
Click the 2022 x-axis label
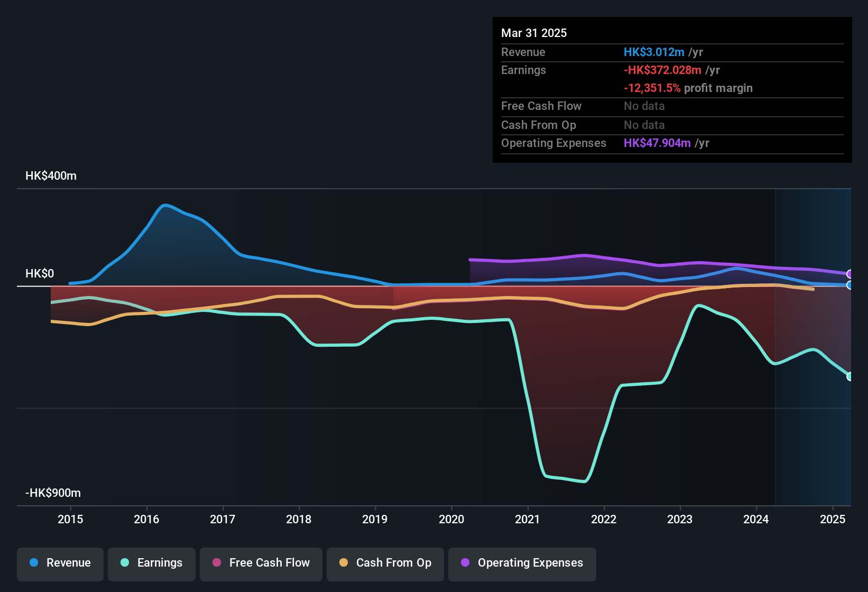(604, 519)
